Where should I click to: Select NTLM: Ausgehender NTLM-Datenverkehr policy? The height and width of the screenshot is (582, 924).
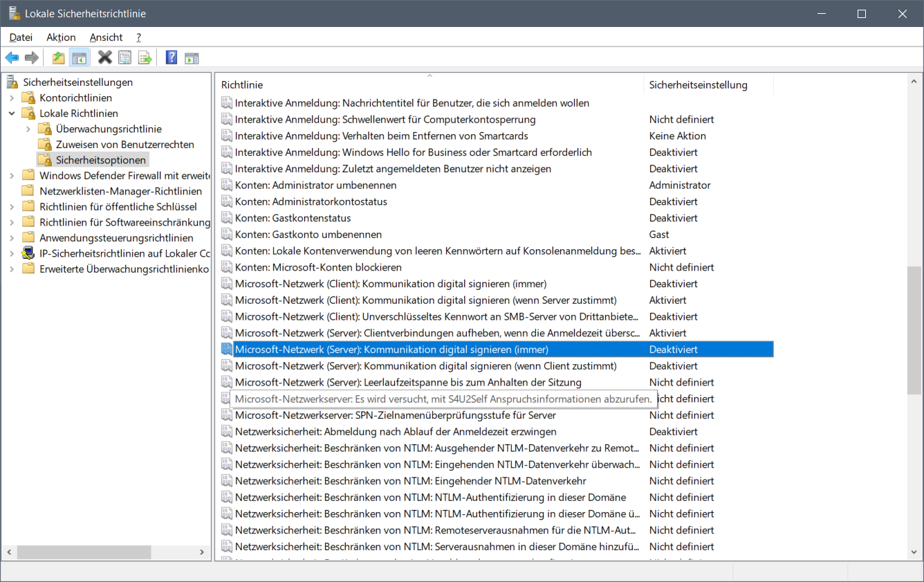(x=437, y=448)
